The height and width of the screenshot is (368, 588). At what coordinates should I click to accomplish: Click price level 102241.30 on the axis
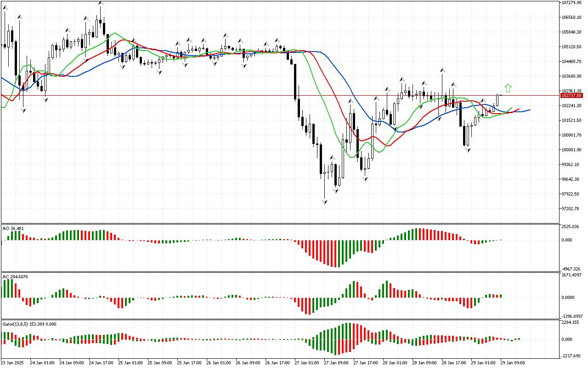point(571,106)
